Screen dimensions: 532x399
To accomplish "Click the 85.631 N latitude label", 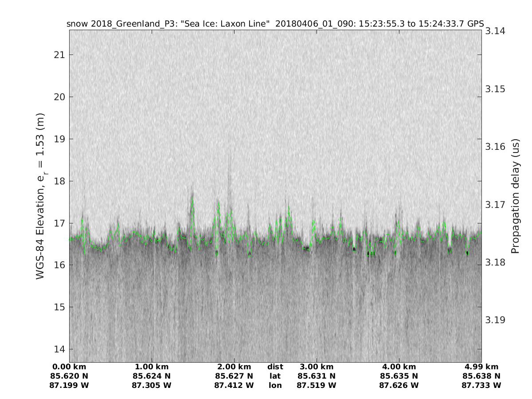I will (317, 376).
